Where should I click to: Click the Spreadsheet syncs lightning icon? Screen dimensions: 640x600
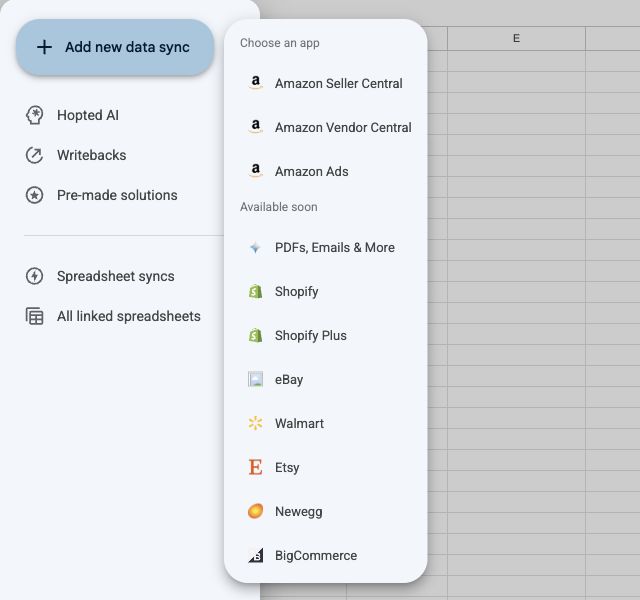click(35, 276)
